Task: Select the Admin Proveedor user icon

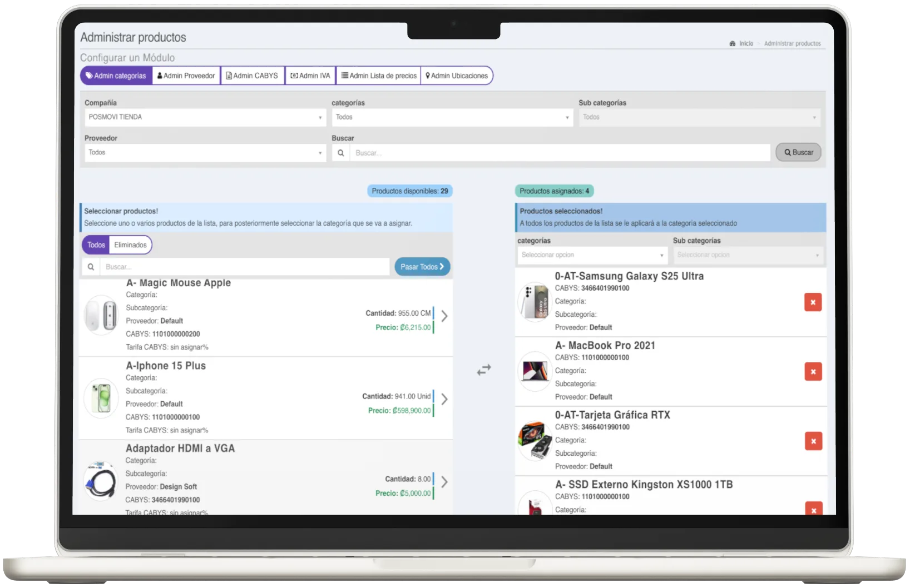Action: point(159,75)
